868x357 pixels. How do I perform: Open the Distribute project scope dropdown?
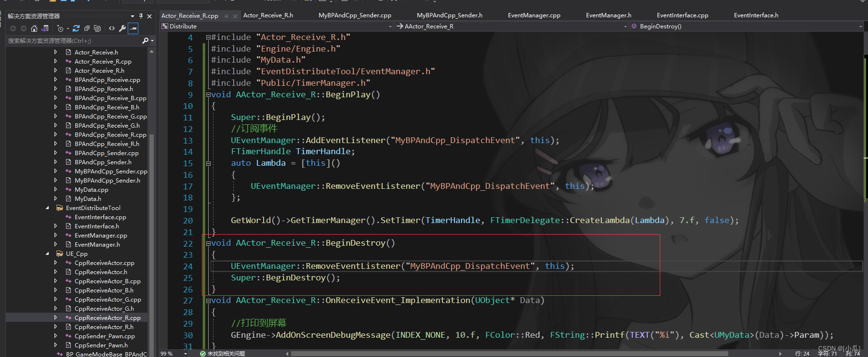click(x=390, y=26)
